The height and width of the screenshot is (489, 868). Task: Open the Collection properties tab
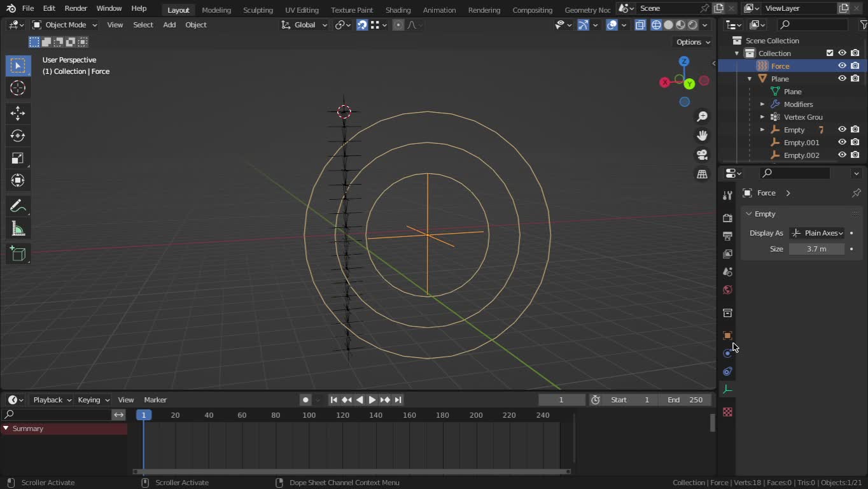727,313
